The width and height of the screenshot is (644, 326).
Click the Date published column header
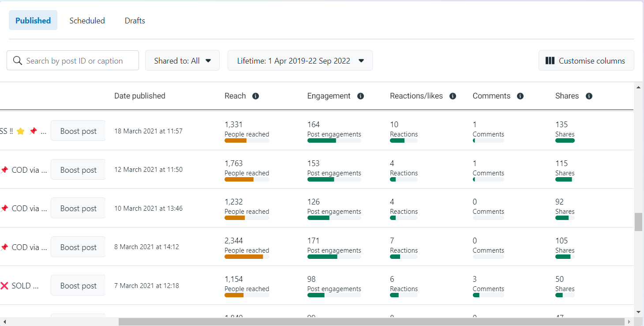click(x=139, y=96)
